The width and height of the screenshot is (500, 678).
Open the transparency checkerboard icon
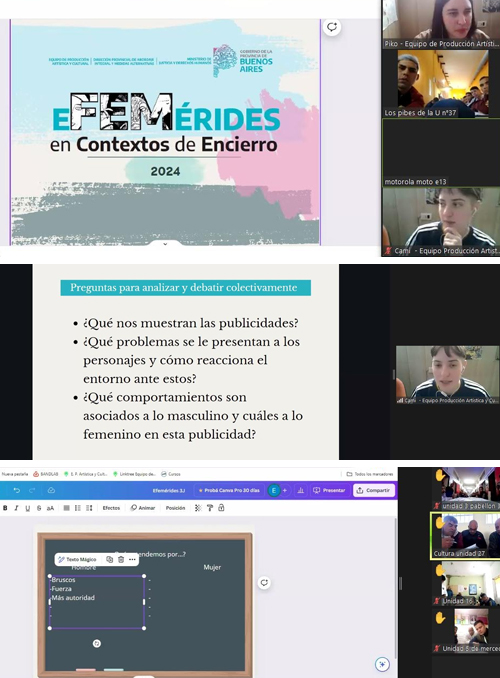198,508
